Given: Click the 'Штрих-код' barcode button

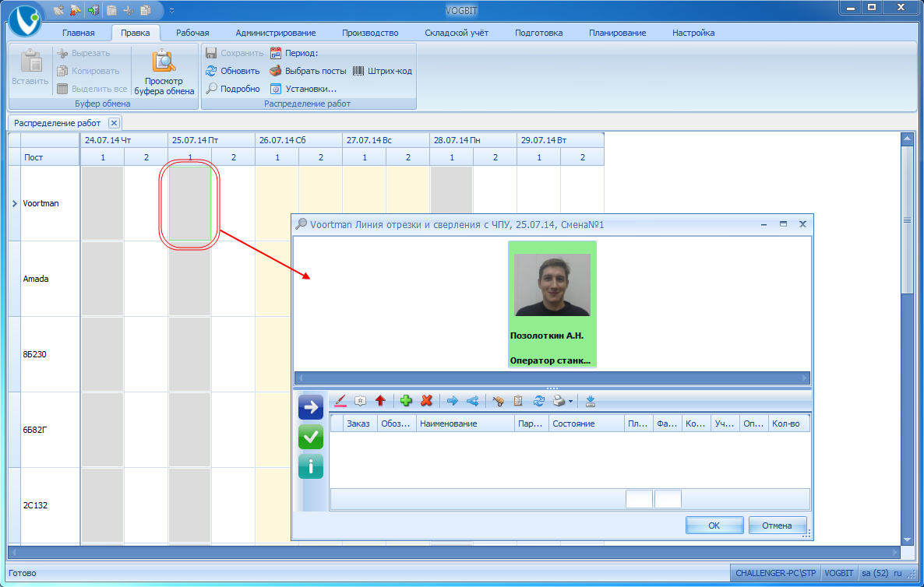Looking at the screenshot, I should click(382, 71).
